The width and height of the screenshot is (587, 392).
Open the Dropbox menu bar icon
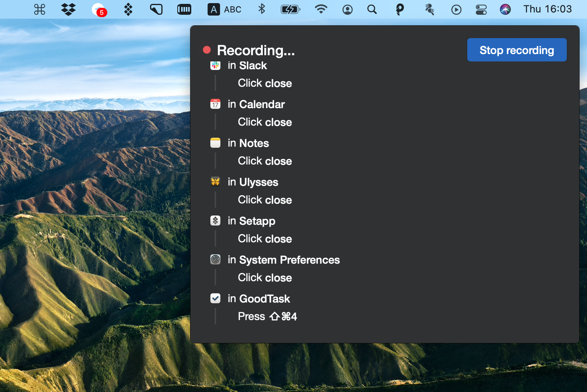[68, 9]
